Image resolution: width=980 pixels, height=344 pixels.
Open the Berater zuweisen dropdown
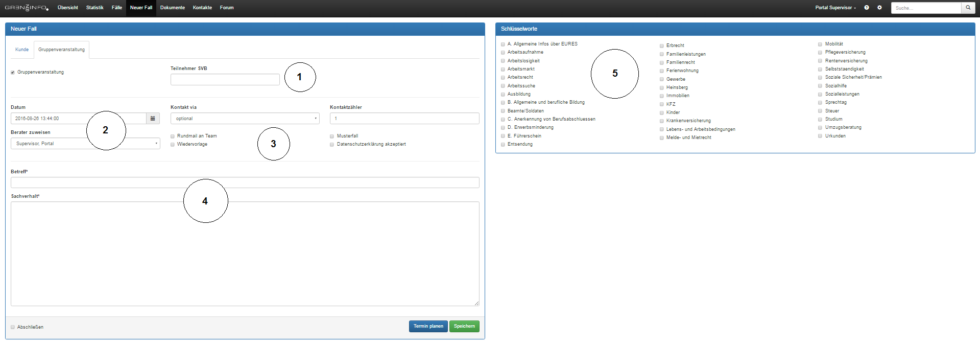85,144
